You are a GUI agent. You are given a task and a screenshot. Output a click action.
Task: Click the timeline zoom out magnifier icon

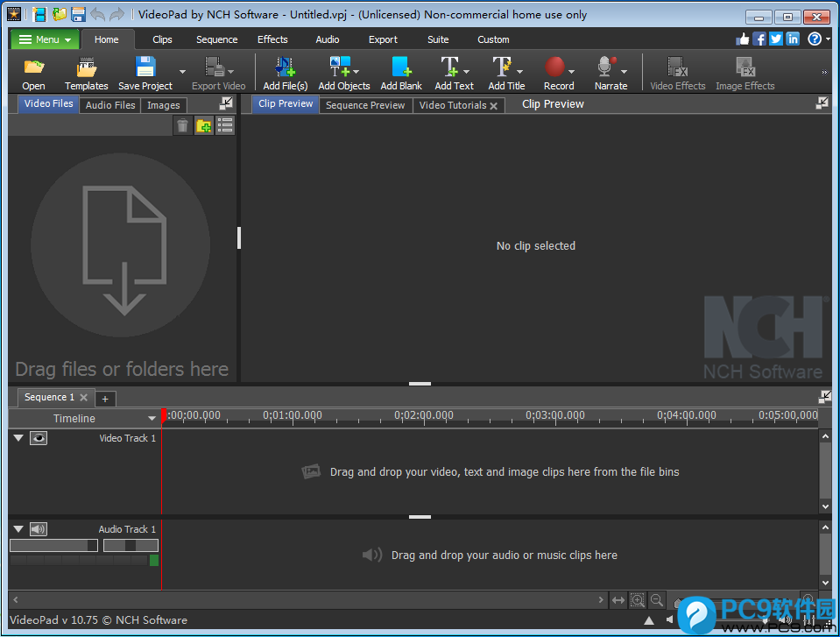click(657, 600)
